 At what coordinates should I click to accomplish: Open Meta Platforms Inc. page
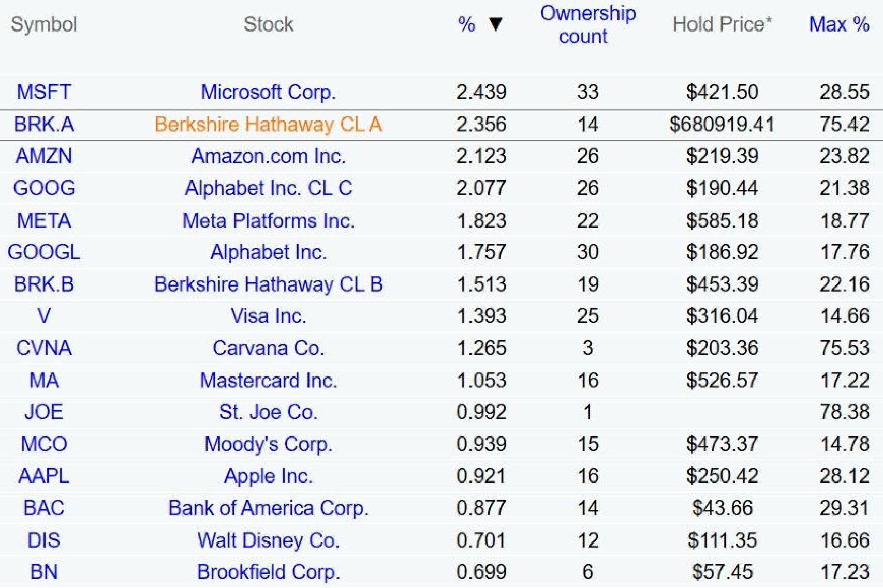point(268,221)
